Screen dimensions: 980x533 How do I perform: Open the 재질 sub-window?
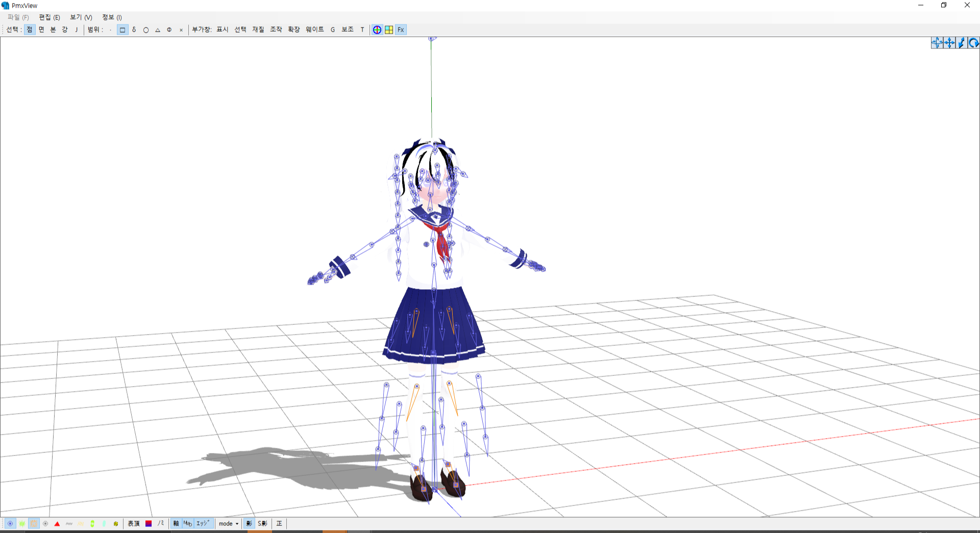pos(258,30)
